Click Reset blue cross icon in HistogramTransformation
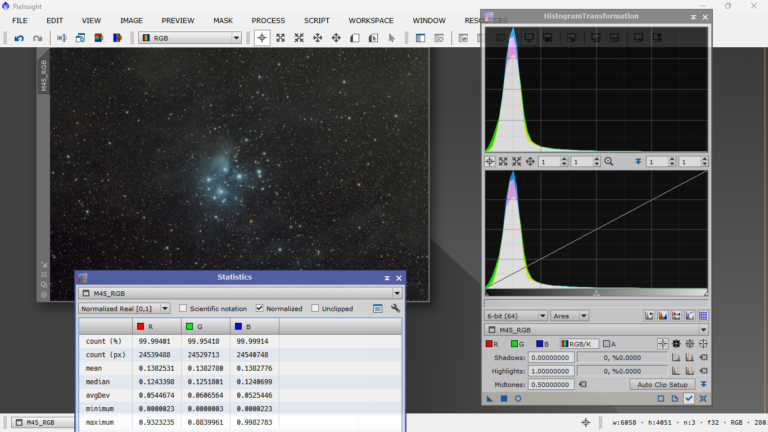The height and width of the screenshot is (432, 768). coord(703,399)
